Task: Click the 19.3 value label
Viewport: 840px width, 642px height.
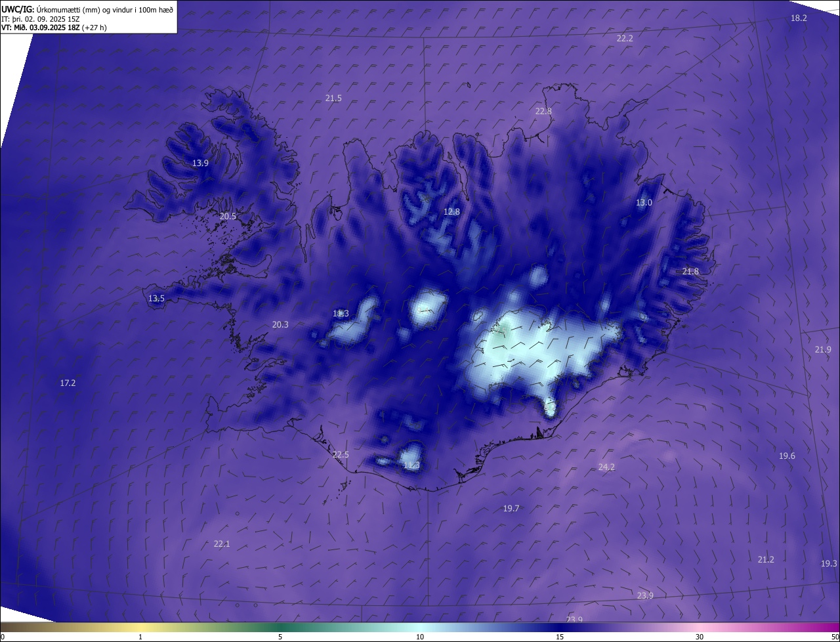Action: [x=829, y=564]
